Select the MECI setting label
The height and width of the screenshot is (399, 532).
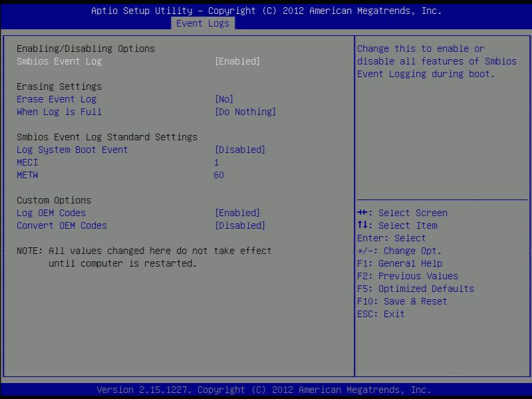coord(27,162)
